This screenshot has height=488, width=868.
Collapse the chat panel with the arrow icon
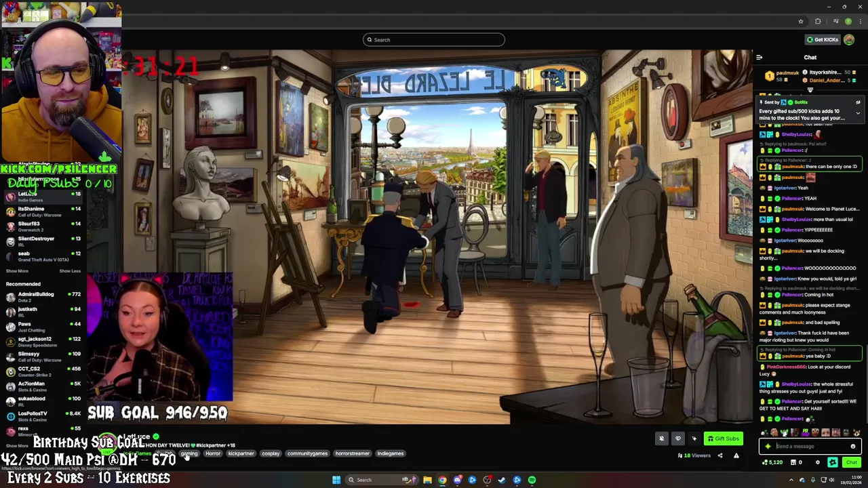759,58
